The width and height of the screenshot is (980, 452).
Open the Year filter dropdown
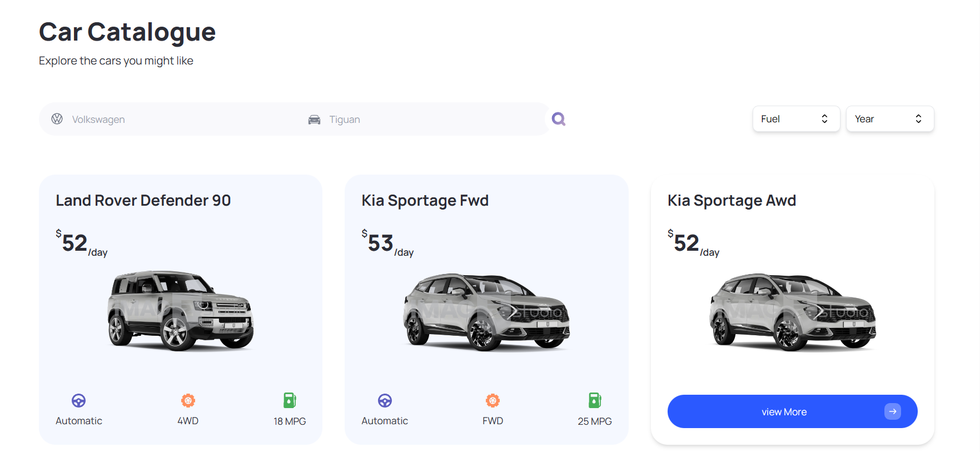(x=889, y=119)
